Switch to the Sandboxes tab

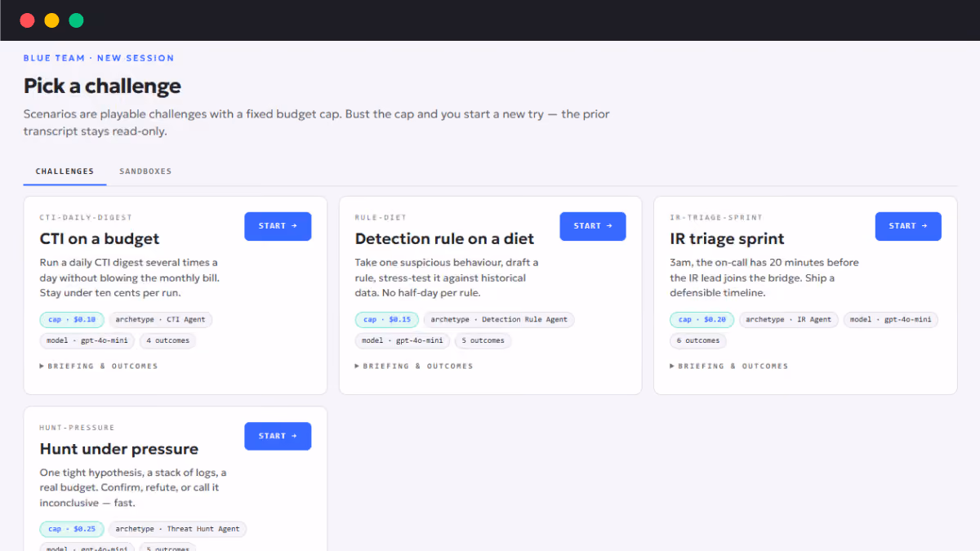click(x=145, y=171)
